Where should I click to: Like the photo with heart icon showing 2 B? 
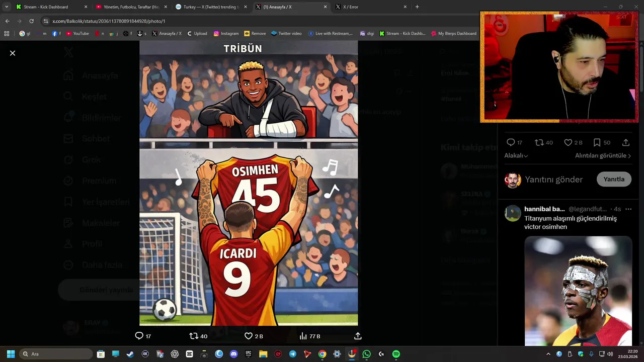click(248, 336)
